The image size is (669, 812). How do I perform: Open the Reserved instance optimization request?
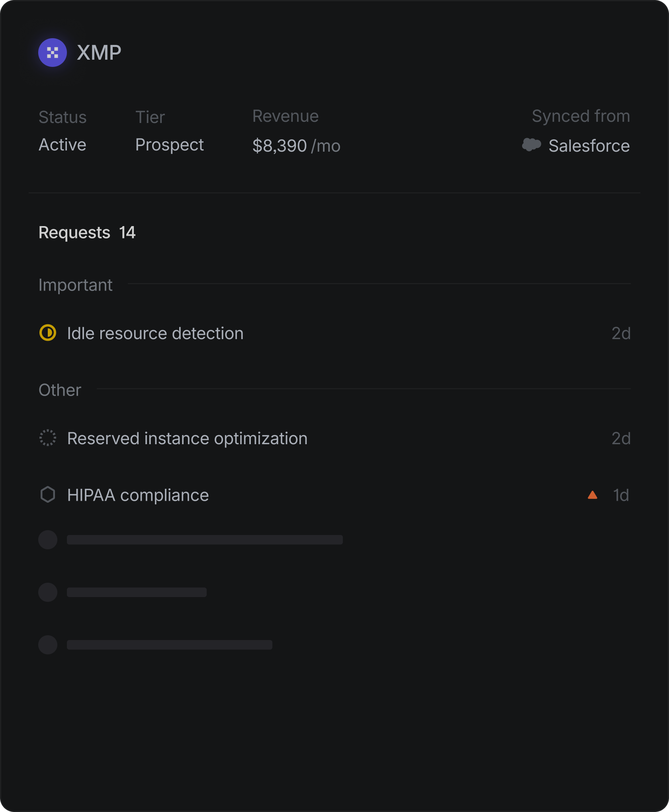click(x=187, y=439)
